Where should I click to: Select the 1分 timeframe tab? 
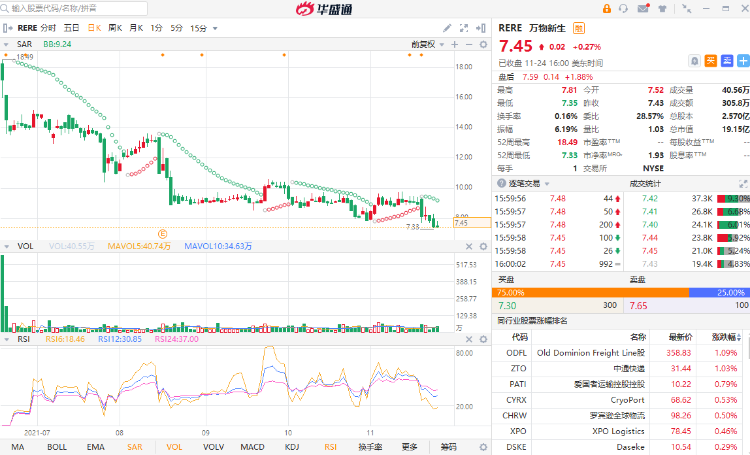[156, 28]
